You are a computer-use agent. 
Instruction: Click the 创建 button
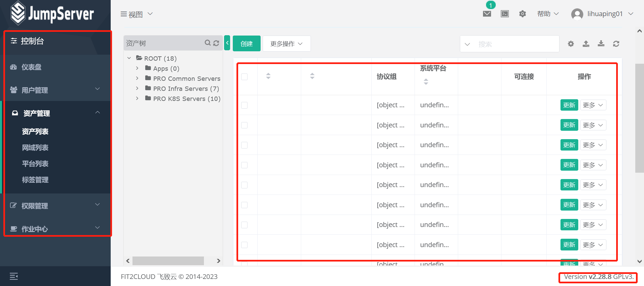(x=247, y=44)
